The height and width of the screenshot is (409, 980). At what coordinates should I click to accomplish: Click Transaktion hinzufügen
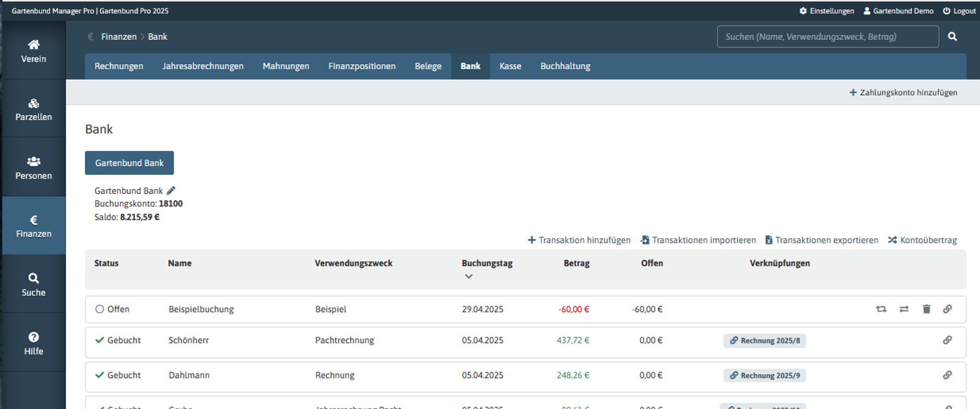click(x=579, y=240)
